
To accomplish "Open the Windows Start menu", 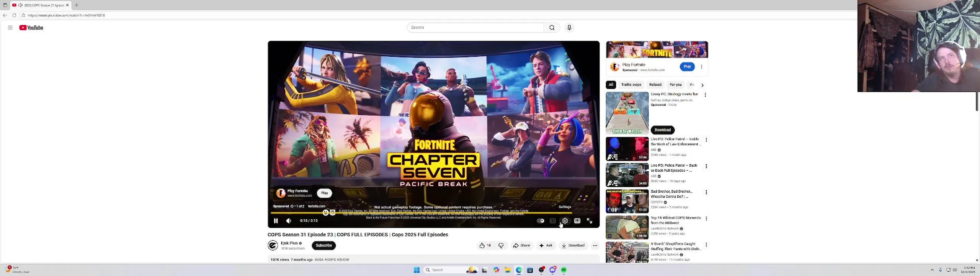I will pos(416,270).
